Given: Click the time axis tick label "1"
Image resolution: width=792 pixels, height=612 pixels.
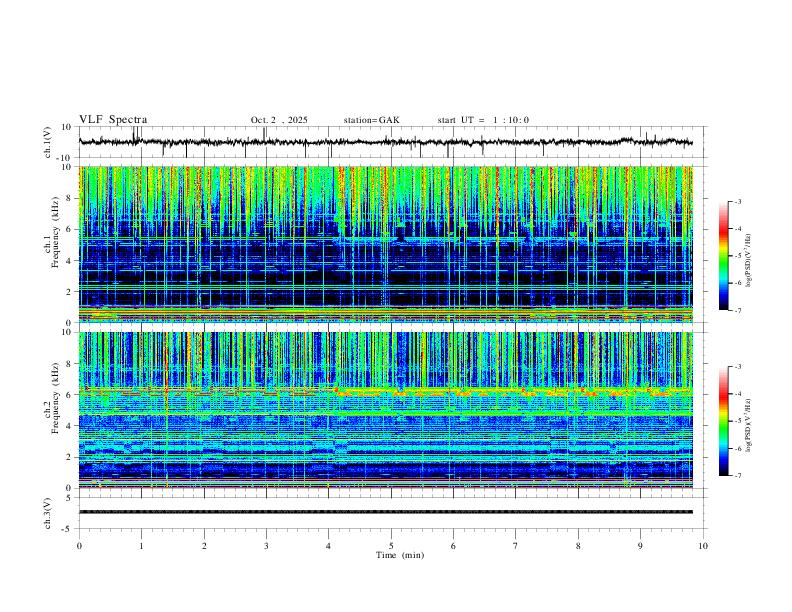Looking at the screenshot, I should point(141,546).
